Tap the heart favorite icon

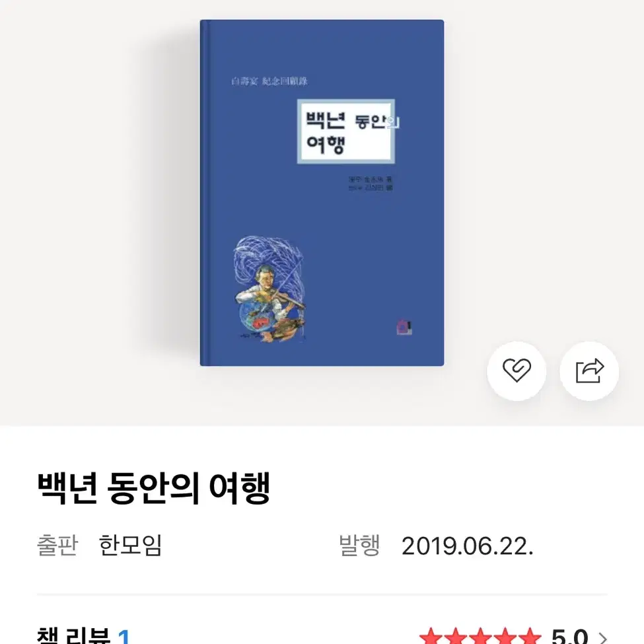517,371
